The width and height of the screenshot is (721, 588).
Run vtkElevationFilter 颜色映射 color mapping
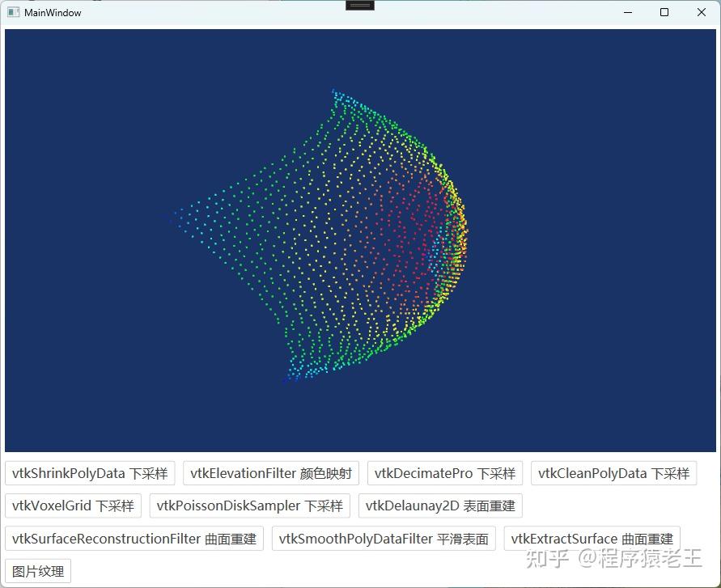(271, 474)
